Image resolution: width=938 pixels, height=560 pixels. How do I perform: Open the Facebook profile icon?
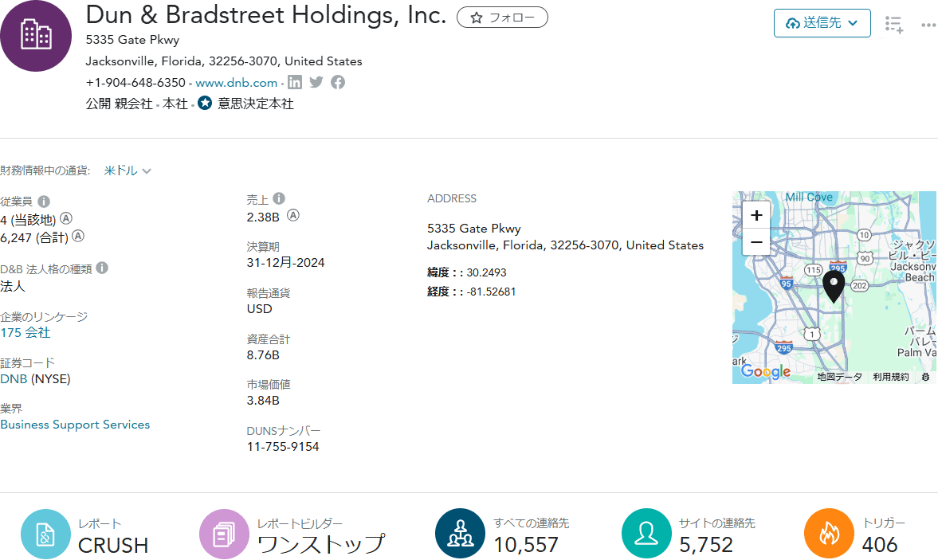point(338,82)
